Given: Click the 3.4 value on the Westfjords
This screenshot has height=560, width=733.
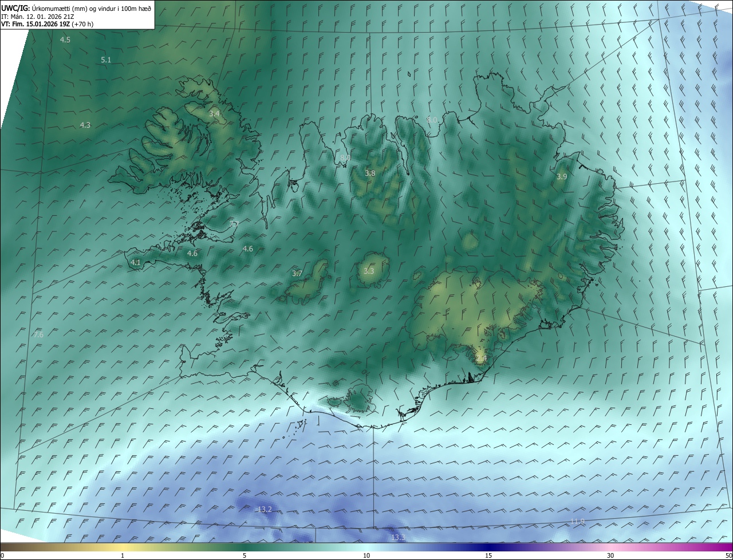Looking at the screenshot, I should (x=214, y=114).
